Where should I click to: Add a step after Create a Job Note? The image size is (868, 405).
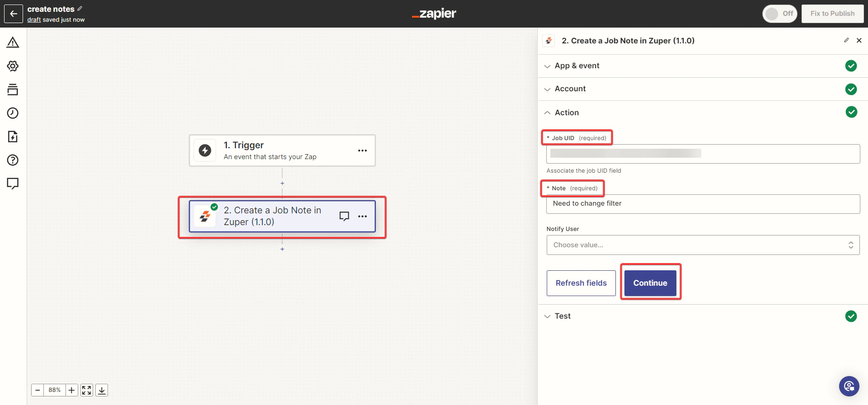(x=282, y=250)
